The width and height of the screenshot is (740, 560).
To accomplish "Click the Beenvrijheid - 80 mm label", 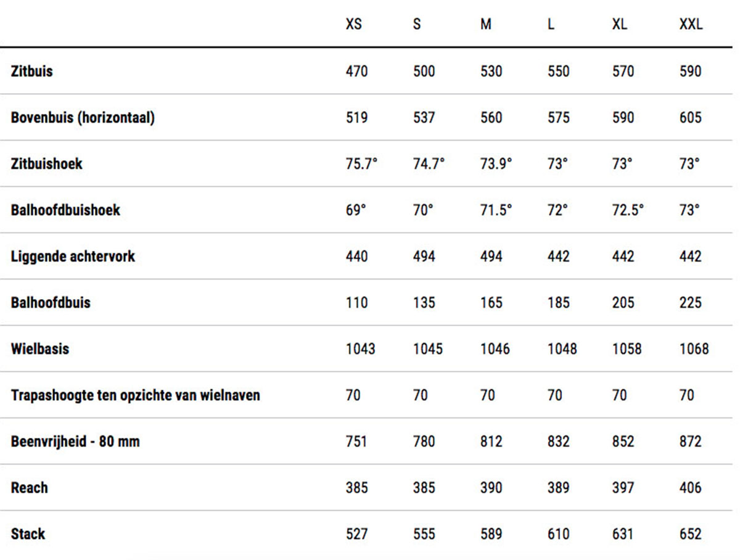I will pyautogui.click(x=75, y=441).
